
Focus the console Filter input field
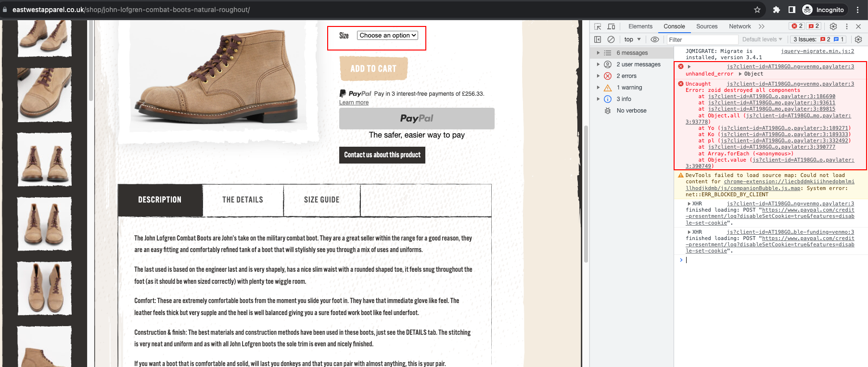(x=702, y=39)
